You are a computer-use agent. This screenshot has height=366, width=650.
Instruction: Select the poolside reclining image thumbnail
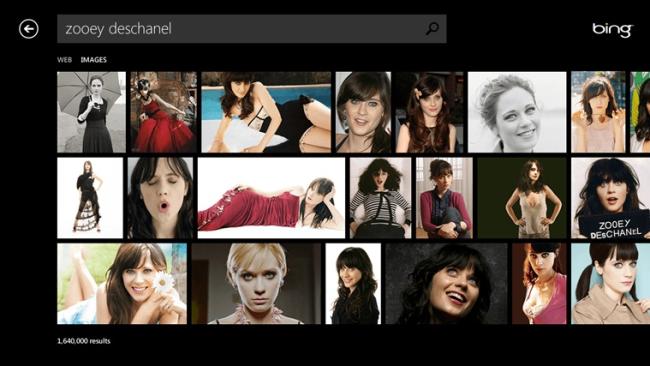(x=266, y=112)
